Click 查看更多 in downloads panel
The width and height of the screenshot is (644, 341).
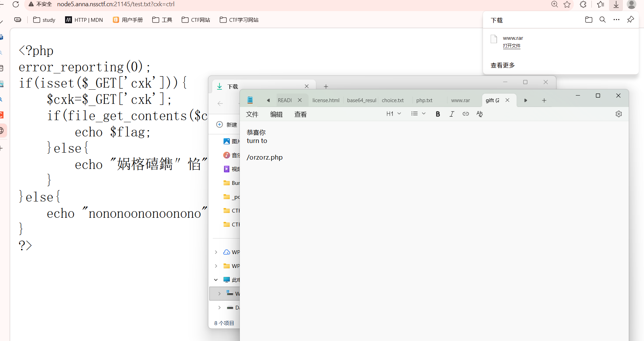point(502,65)
